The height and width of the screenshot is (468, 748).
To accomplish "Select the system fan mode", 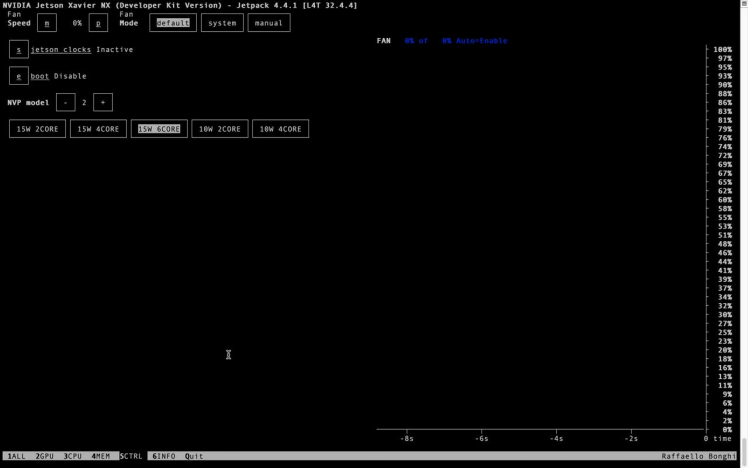I will click(222, 23).
